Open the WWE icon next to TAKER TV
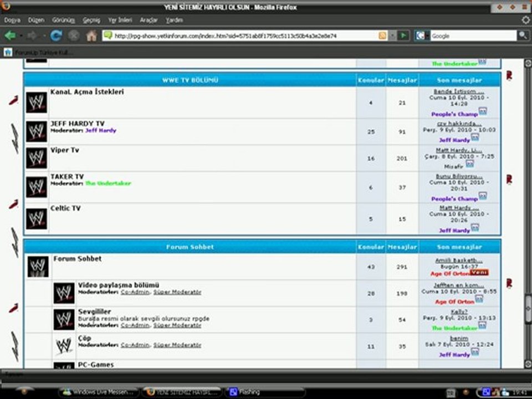This screenshot has height=399, width=532. [x=37, y=187]
